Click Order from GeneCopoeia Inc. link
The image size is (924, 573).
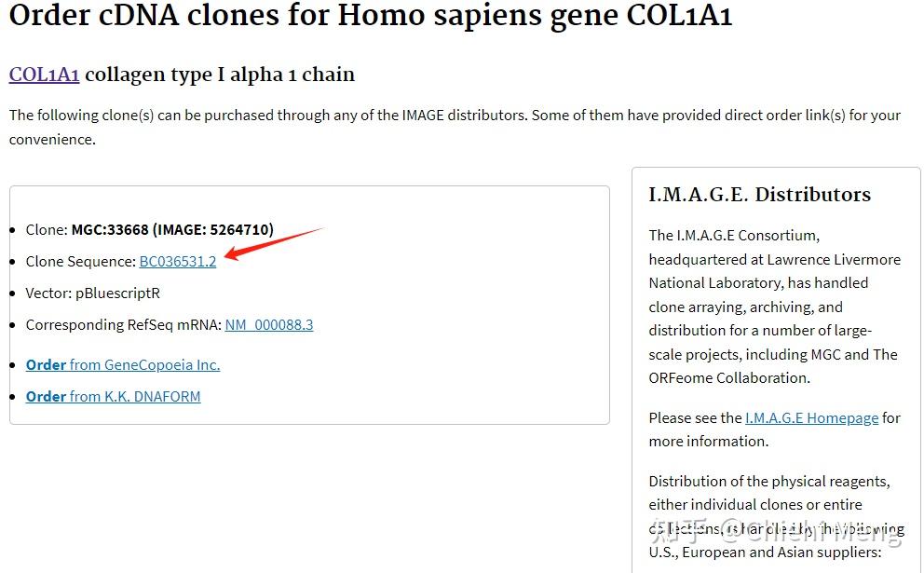point(123,365)
